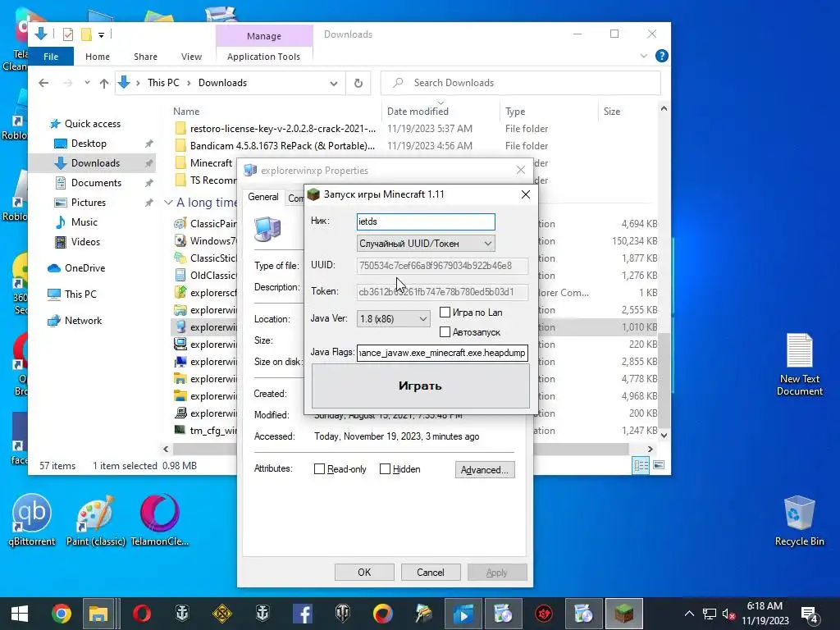The image size is (840, 630).
Task: Enable the Игра по Lan checkbox
Action: click(445, 313)
